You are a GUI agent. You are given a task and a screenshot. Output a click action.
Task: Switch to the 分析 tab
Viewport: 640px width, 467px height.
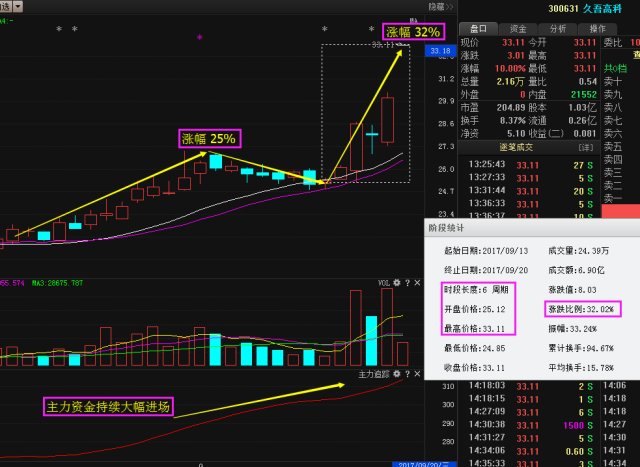(558, 29)
